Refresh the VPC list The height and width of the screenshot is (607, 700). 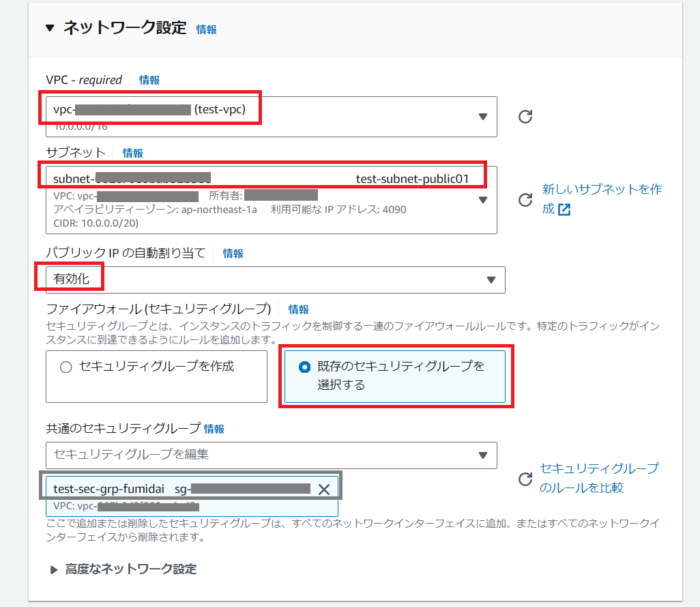[x=525, y=116]
